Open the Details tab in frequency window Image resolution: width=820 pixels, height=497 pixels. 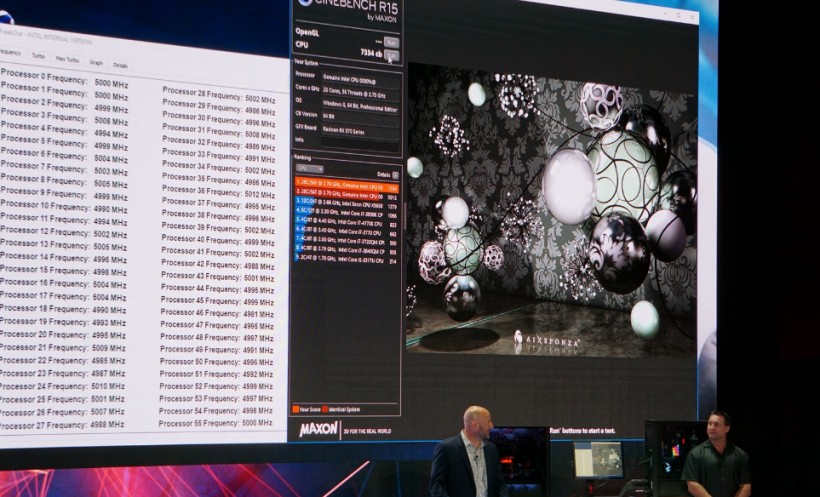tap(120, 65)
